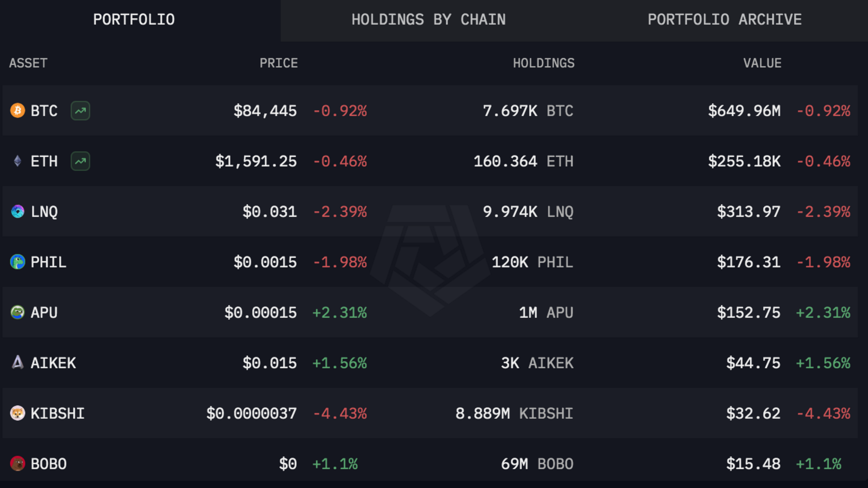Click the AIKEK token icon

click(17, 363)
